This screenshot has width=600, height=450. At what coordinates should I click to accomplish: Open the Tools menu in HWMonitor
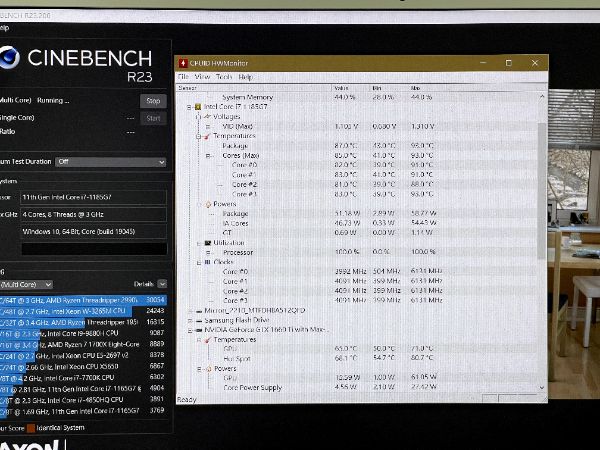pos(224,77)
